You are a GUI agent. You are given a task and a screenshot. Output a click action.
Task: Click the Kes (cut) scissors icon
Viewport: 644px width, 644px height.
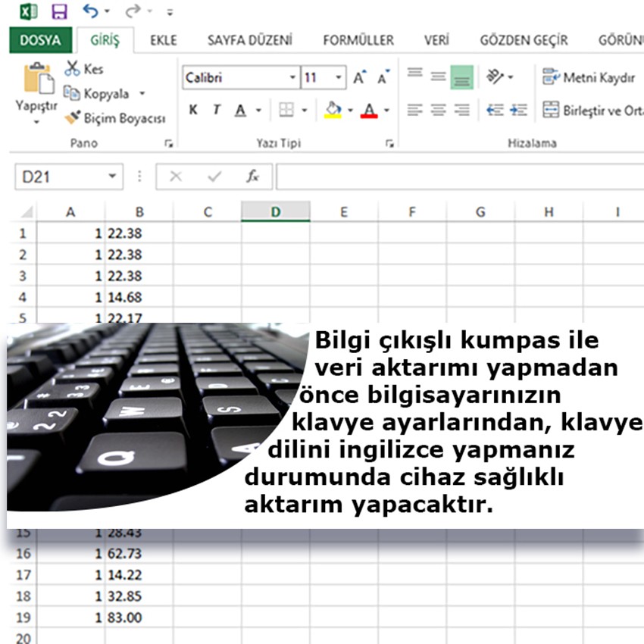tap(73, 69)
